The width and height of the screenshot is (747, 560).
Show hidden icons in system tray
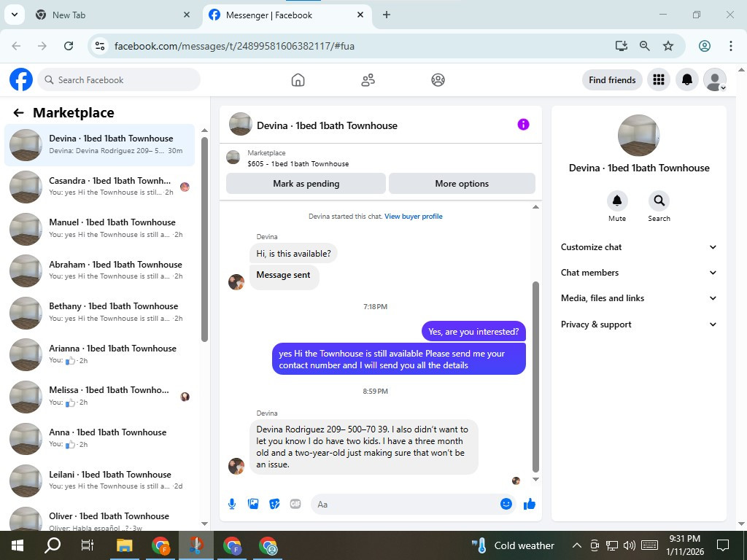tap(576, 545)
